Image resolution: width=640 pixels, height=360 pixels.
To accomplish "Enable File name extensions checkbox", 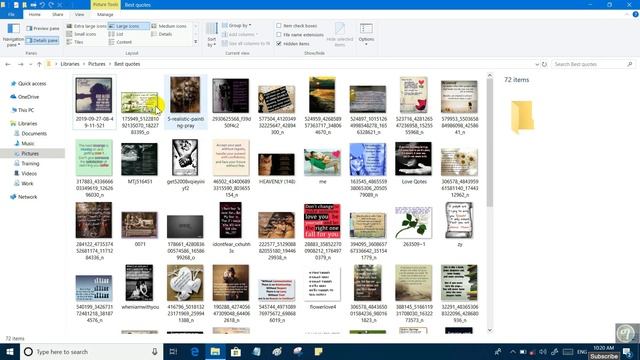I will point(300,35).
